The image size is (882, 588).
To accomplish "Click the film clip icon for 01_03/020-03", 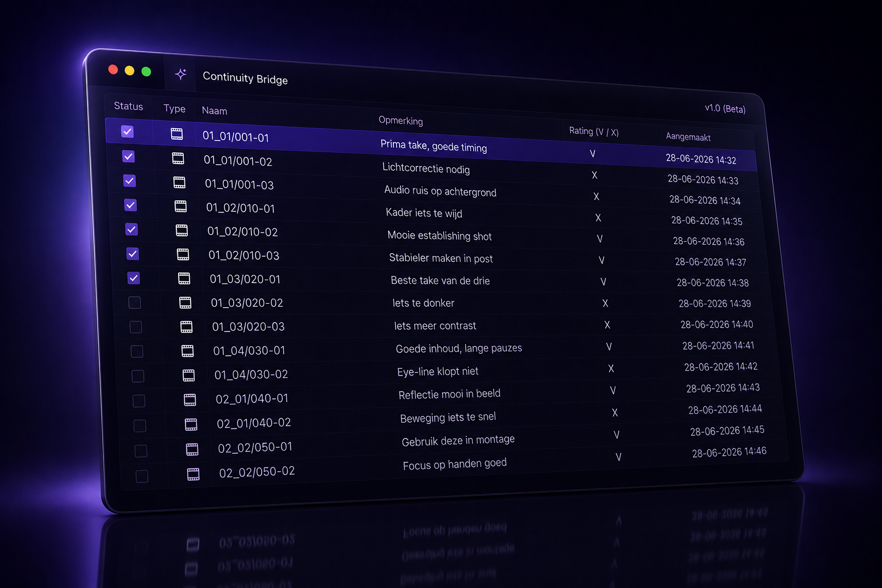I will [x=186, y=327].
